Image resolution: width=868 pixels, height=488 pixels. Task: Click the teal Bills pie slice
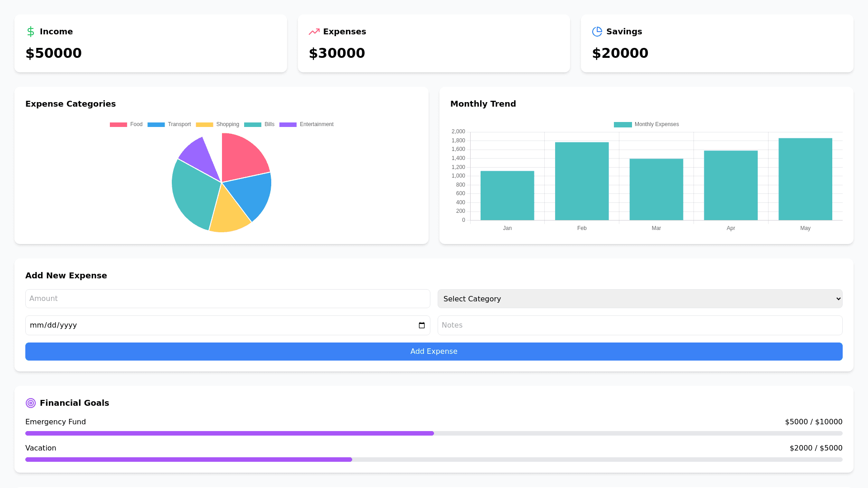(x=194, y=194)
